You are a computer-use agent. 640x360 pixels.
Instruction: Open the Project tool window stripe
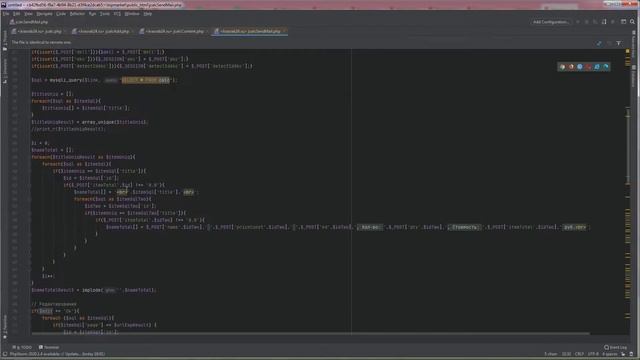pos(4,40)
